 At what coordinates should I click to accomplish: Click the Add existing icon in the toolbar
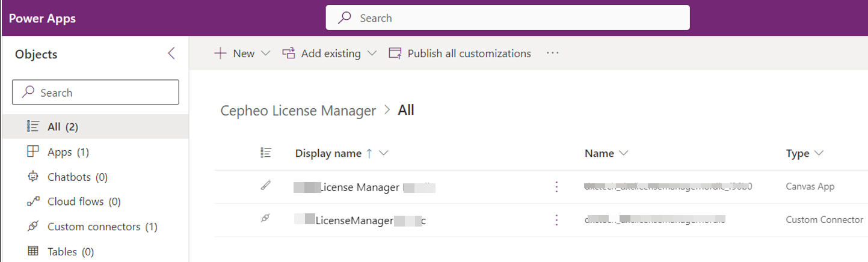click(289, 53)
